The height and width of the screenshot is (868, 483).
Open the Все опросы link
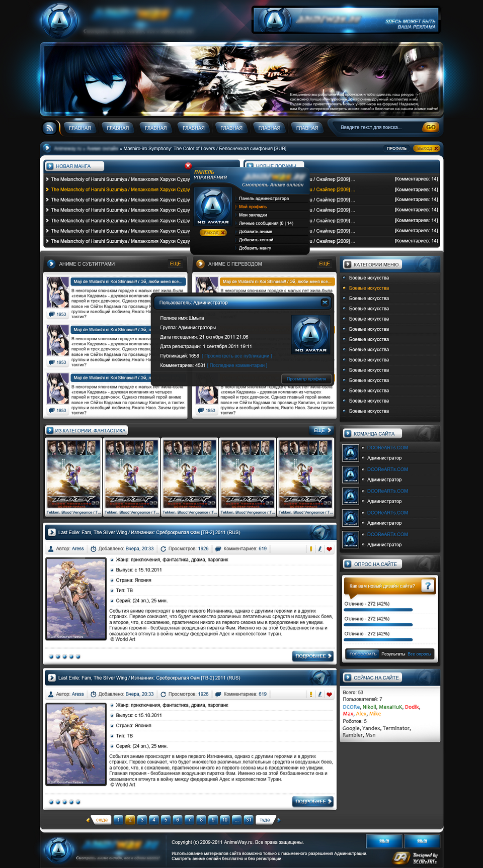(420, 654)
